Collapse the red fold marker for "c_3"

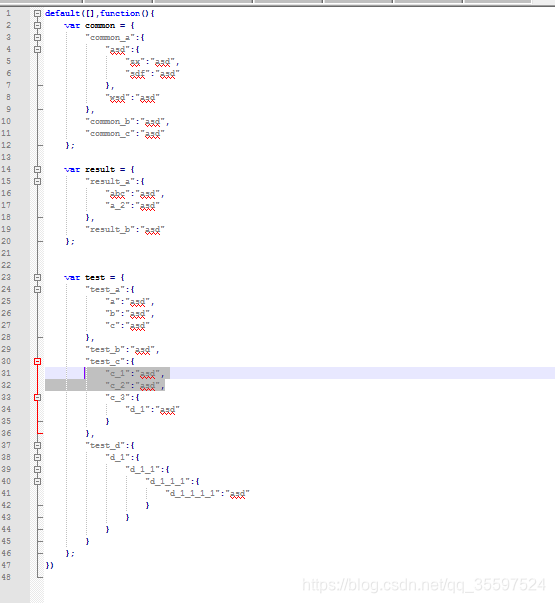tap(37, 397)
